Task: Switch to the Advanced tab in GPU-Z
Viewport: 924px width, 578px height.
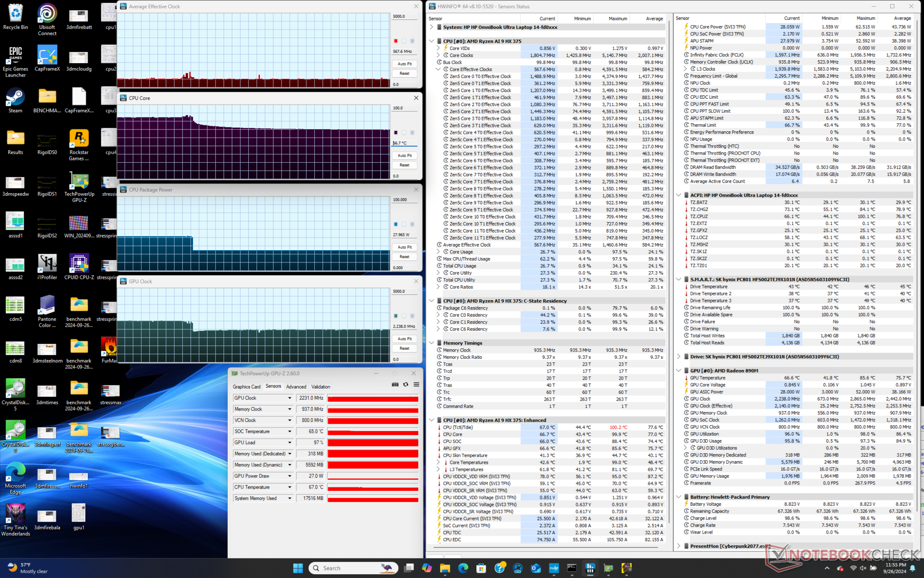Action: coord(296,387)
